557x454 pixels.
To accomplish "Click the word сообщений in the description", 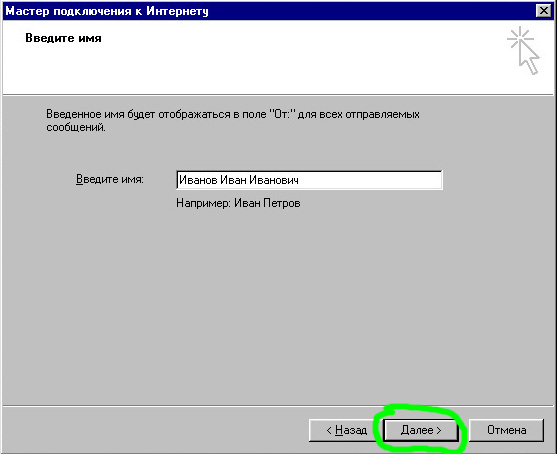I will click(x=76, y=127).
